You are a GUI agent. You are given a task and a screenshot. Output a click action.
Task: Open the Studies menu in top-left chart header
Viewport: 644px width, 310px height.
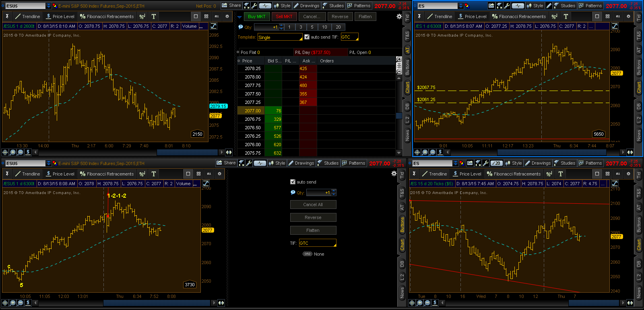pyautogui.click(x=333, y=6)
